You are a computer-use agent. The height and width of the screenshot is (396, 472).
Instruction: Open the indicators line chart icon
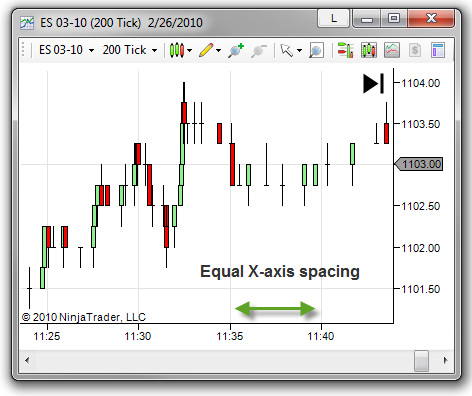click(x=392, y=50)
